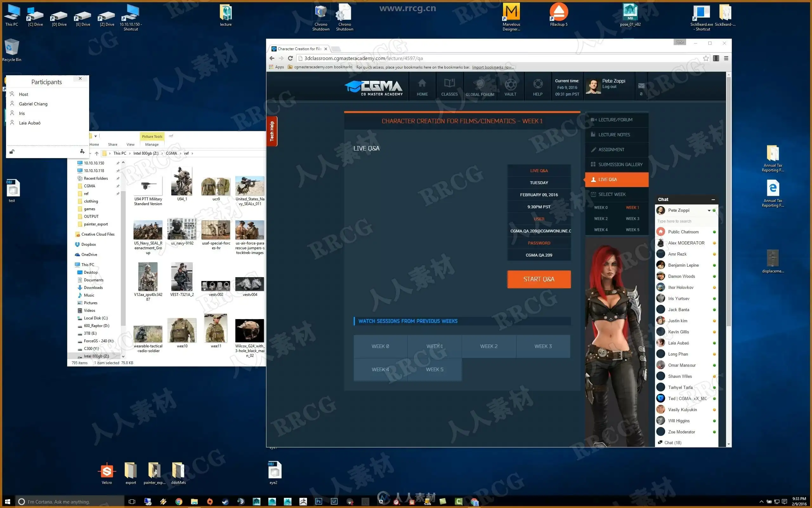Open the mail envelope icon in CGMA header

641,86
